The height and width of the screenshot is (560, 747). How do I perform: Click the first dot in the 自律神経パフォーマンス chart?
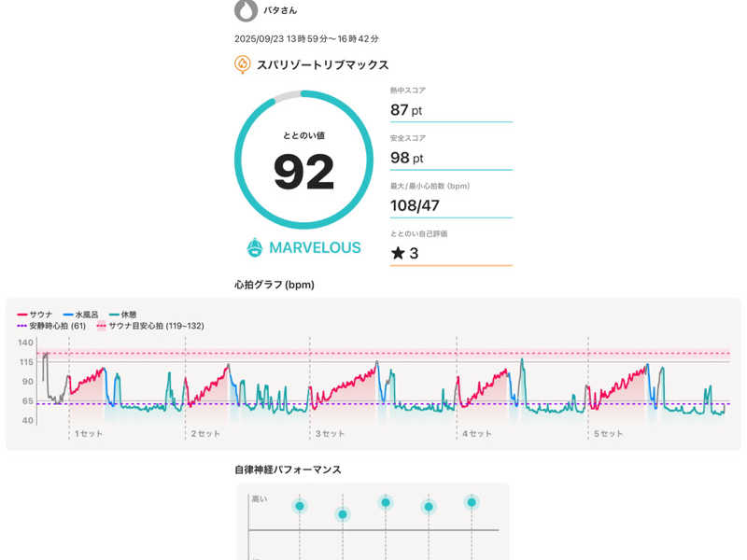tap(300, 506)
